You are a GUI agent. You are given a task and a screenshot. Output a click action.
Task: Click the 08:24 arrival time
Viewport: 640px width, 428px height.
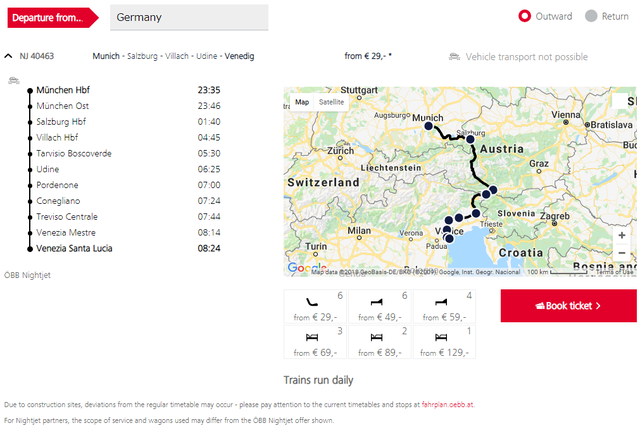tap(209, 248)
